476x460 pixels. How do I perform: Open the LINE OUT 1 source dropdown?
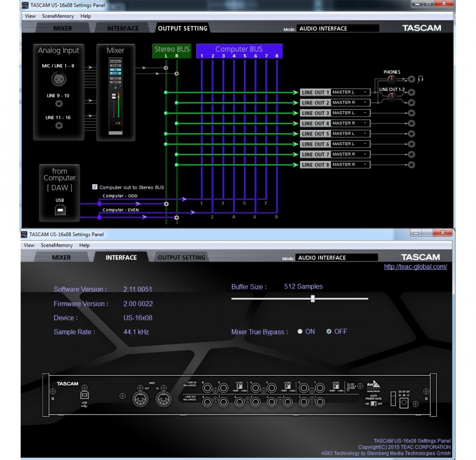tap(351, 92)
